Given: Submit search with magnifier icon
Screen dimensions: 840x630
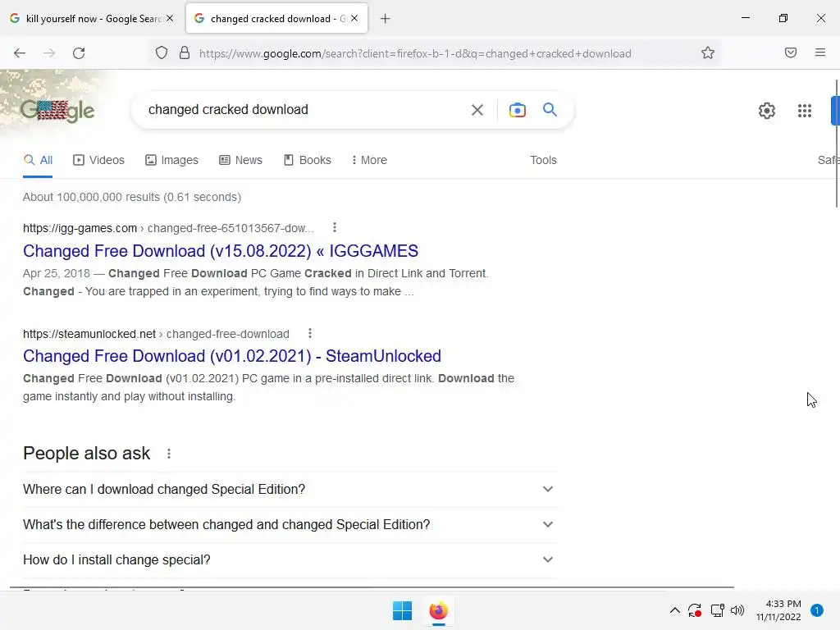Looking at the screenshot, I should (550, 110).
